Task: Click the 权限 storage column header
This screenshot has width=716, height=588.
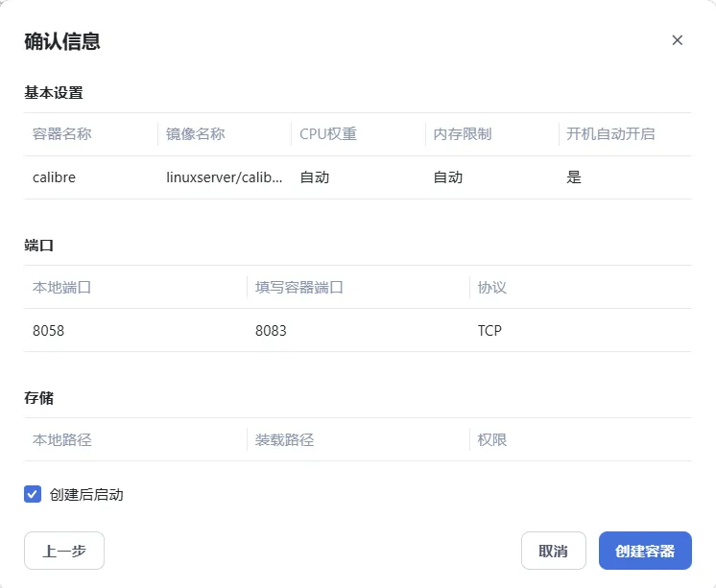Action: tap(492, 440)
